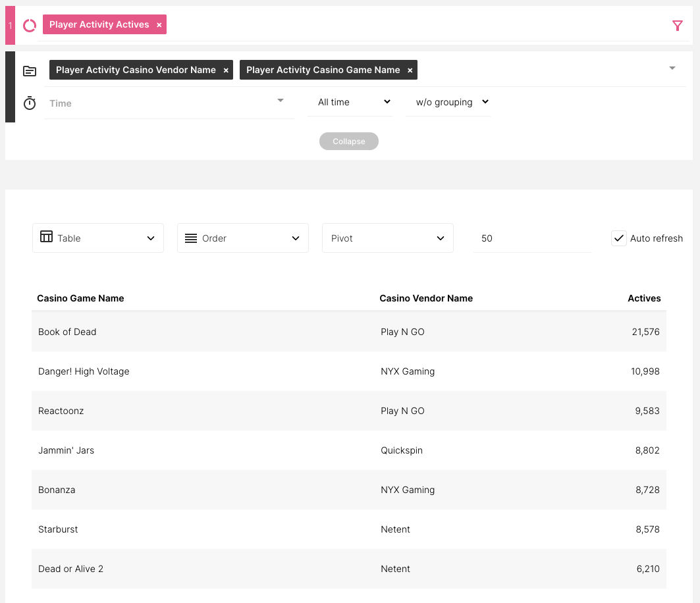Select the Reactoonz cell
Image resolution: width=700 pixels, height=603 pixels.
tap(61, 411)
